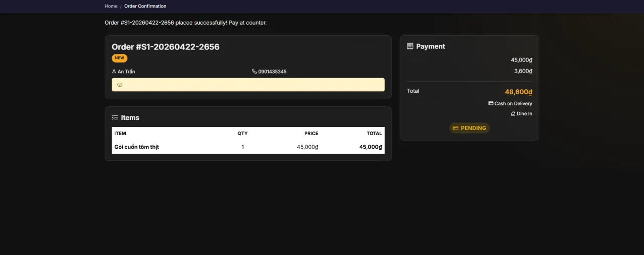This screenshot has width=644, height=255.
Task: Click the Dine In text
Action: [x=524, y=114]
